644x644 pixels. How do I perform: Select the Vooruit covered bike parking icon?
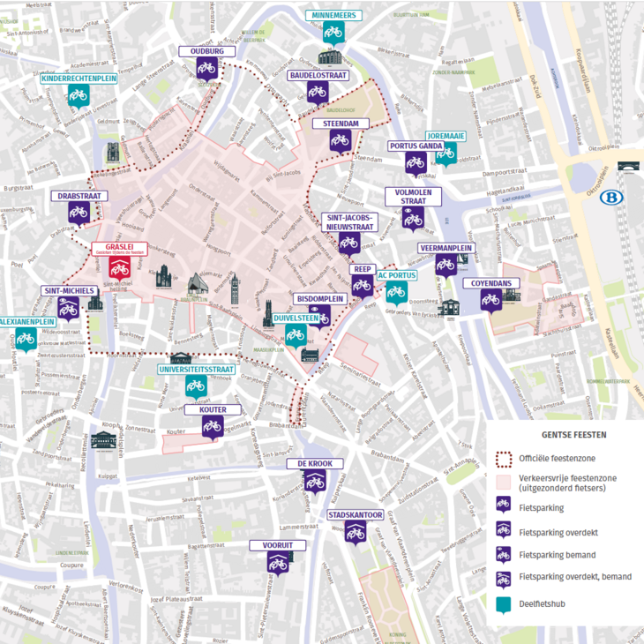(278, 564)
